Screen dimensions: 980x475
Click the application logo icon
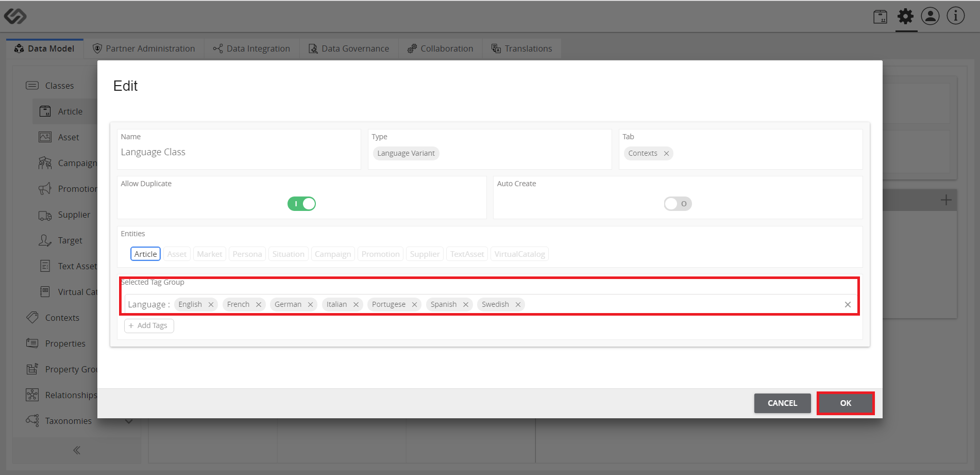(x=15, y=16)
